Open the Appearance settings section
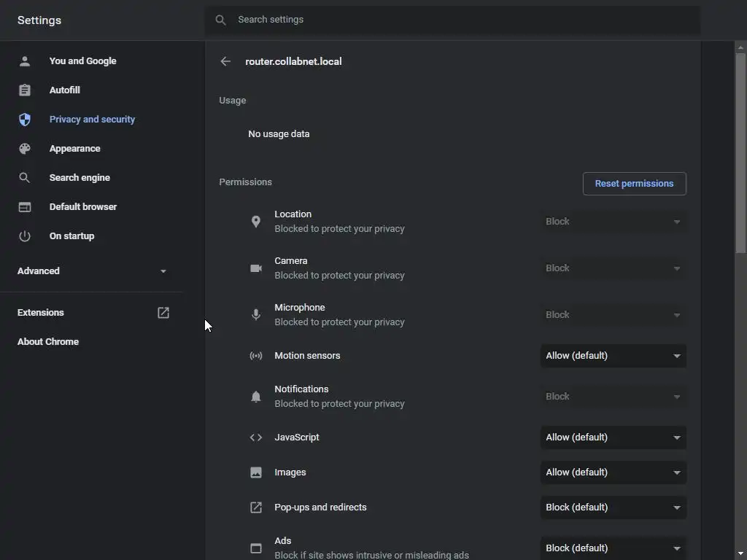747x560 pixels. 74,149
